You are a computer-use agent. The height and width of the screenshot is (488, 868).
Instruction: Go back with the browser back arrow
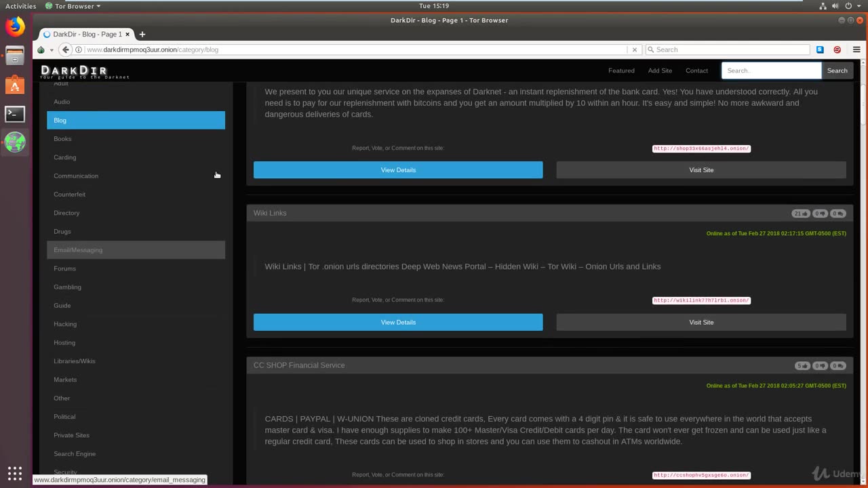coord(66,49)
